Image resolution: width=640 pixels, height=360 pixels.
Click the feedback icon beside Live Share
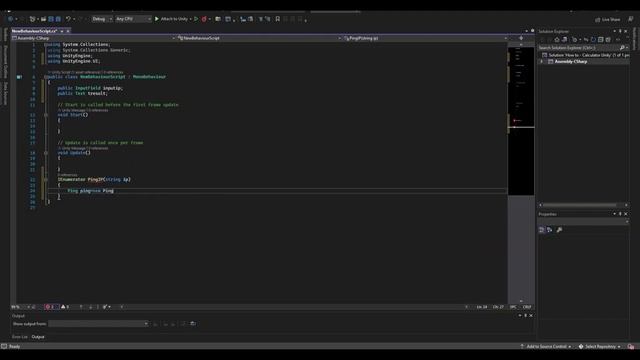[x=631, y=19]
